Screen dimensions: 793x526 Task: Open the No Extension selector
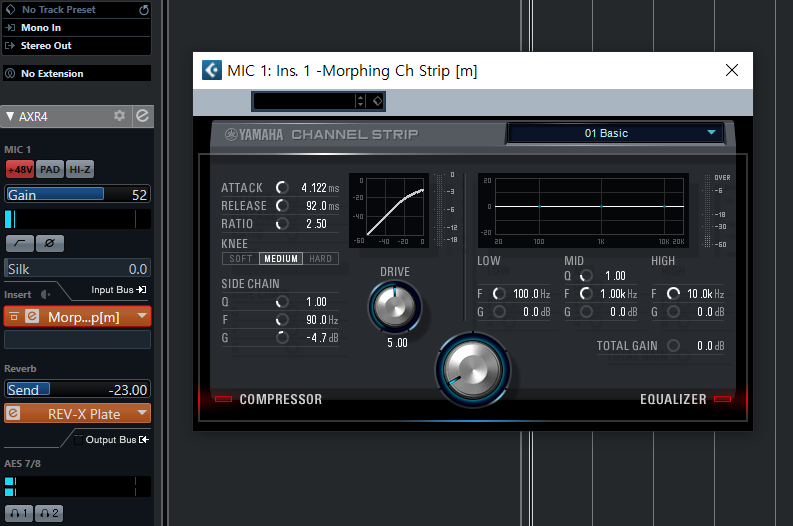tap(77, 73)
